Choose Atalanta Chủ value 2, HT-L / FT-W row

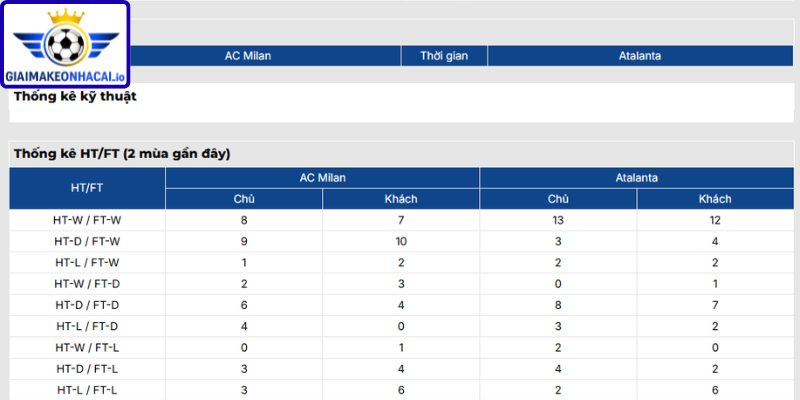point(558,263)
